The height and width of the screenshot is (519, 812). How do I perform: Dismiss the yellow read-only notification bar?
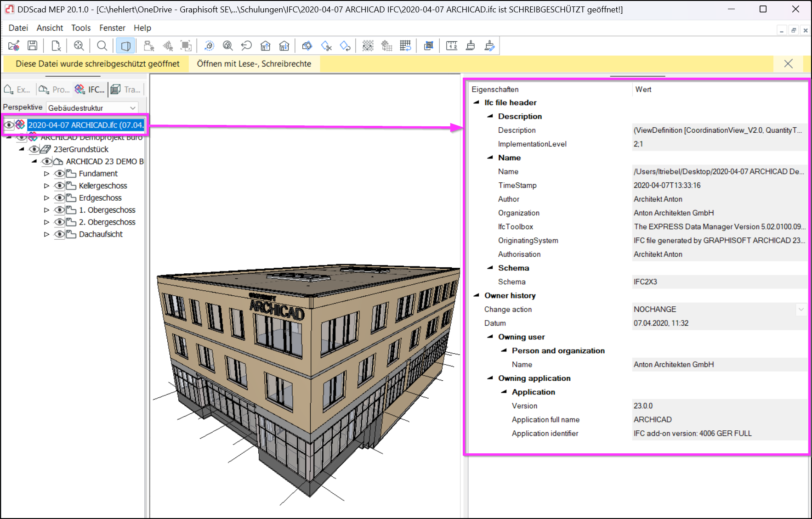788,64
